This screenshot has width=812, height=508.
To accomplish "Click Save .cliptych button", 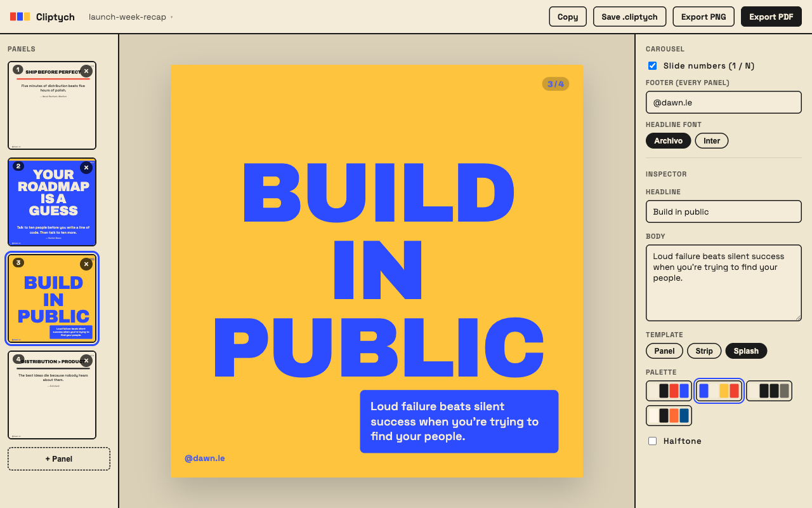I will 629,17.
